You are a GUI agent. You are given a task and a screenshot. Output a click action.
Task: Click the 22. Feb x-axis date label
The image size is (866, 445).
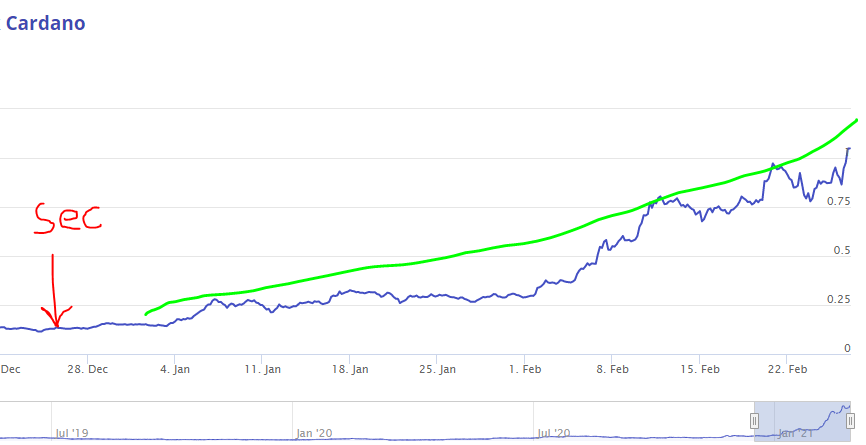point(787,369)
